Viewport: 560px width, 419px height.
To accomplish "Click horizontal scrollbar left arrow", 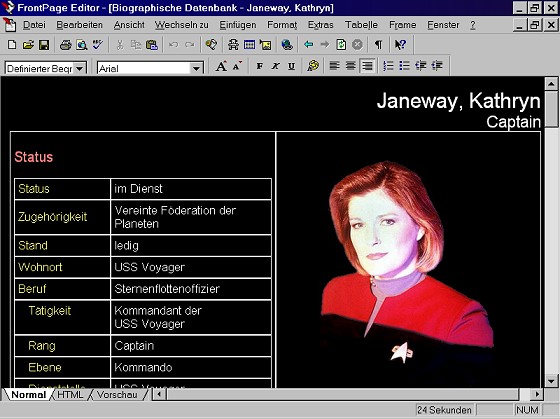I will tap(159, 394).
